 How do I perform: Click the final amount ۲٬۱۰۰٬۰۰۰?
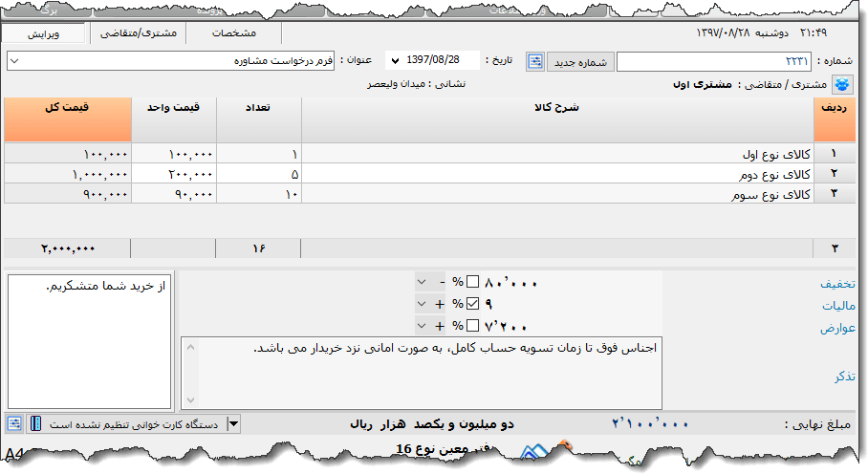click(x=650, y=424)
